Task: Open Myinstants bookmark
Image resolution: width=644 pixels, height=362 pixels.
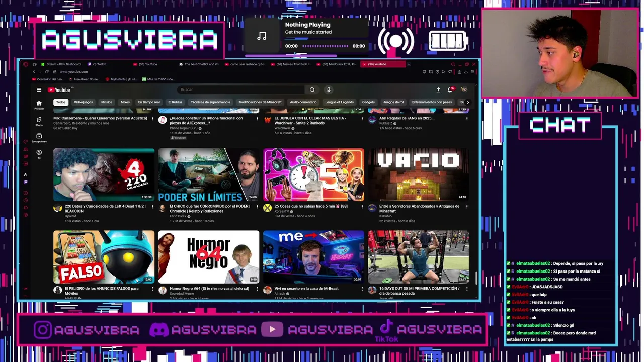Action: tap(121, 79)
